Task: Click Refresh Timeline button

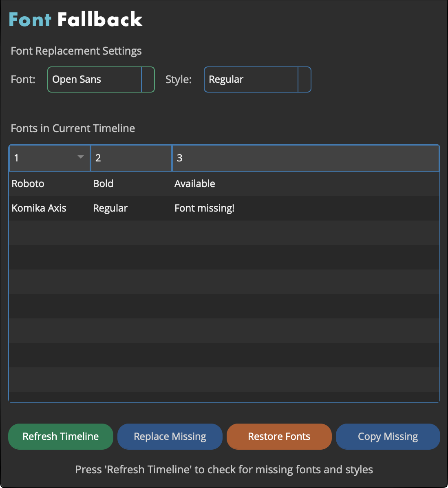Action: tap(61, 436)
